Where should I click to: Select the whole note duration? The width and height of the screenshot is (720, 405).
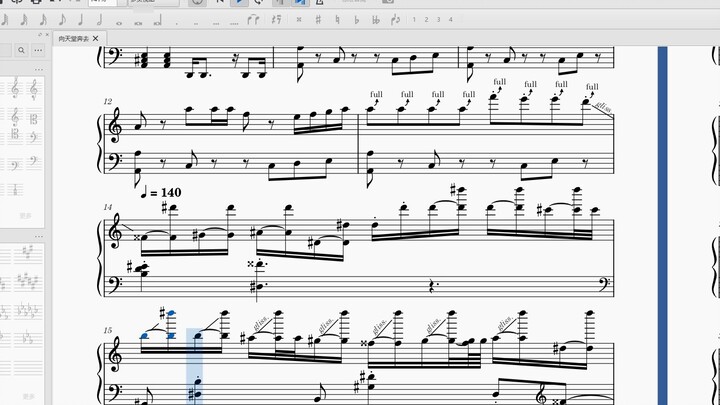point(119,22)
